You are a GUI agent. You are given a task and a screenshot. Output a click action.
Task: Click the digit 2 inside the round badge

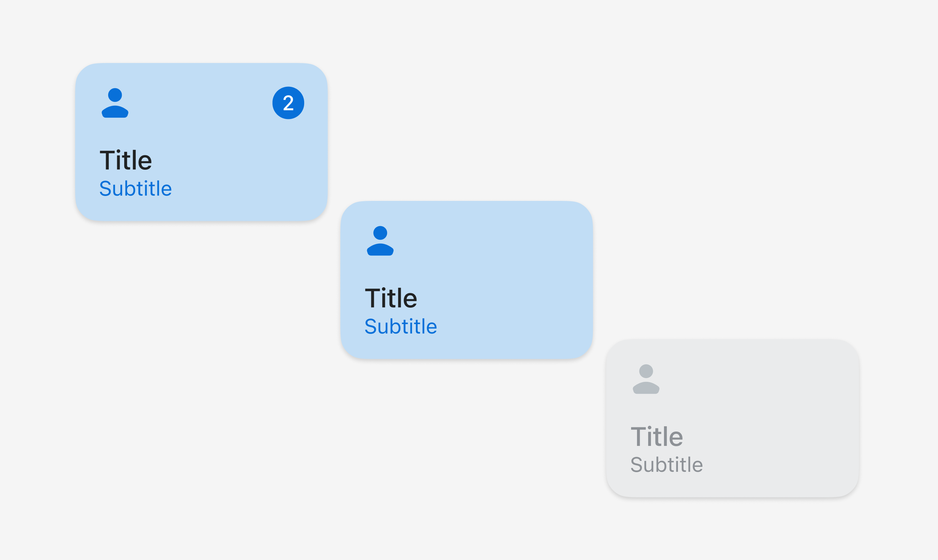point(288,103)
